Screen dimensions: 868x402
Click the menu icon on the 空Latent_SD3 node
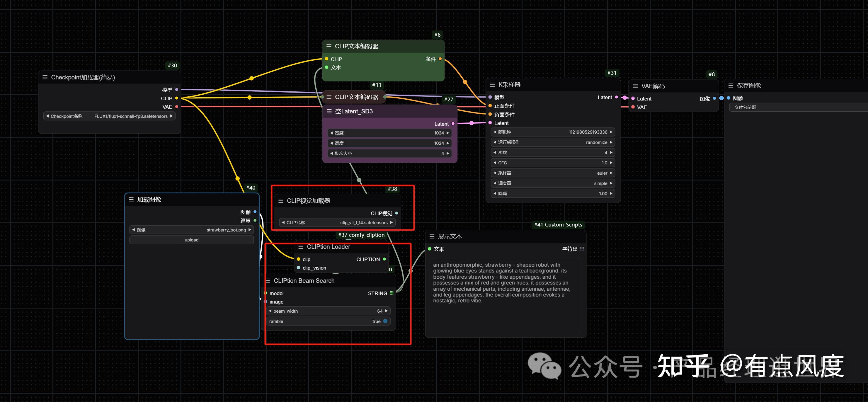click(x=329, y=111)
